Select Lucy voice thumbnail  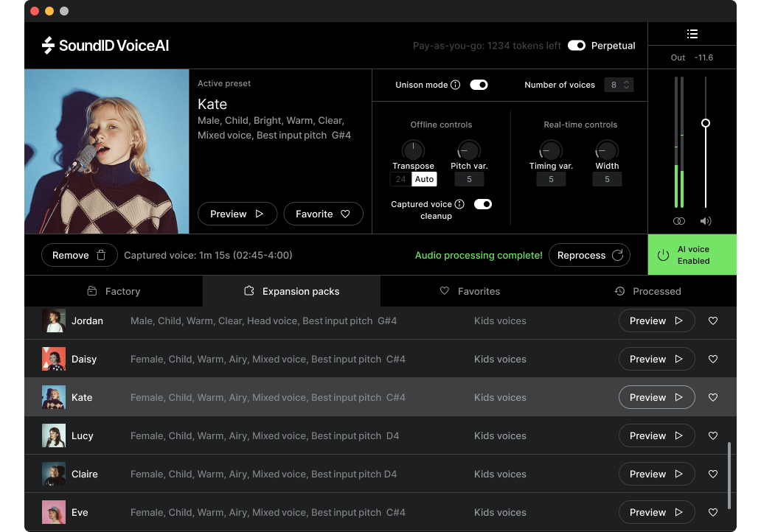[x=54, y=435]
